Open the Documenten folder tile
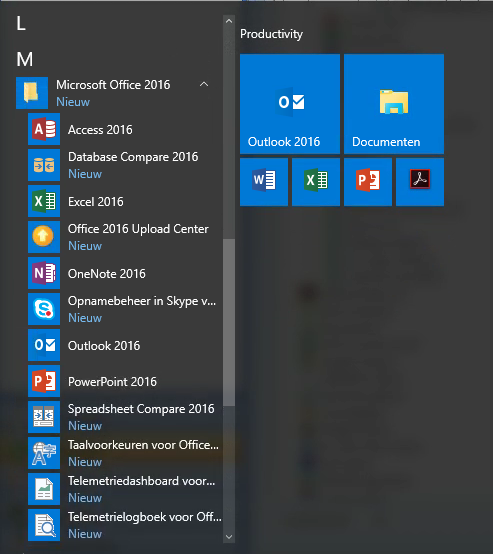 click(x=394, y=104)
